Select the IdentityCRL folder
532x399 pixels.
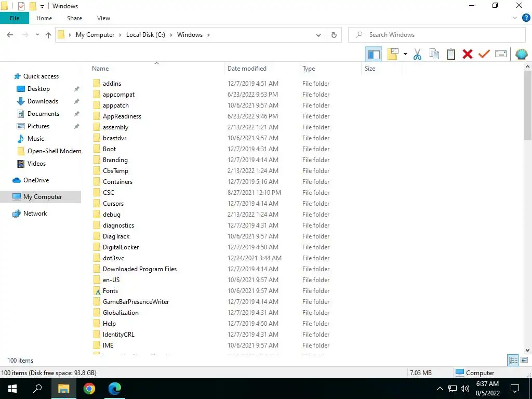(118, 335)
